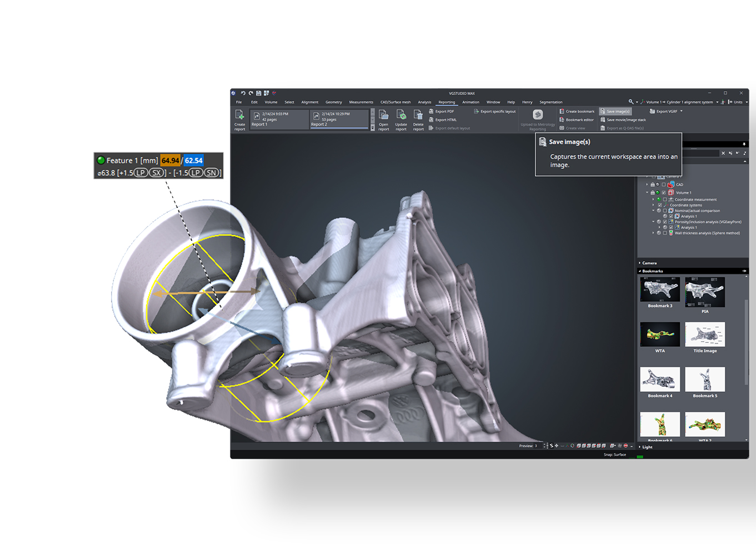Toggle the CAD visibility checkbox
Image resolution: width=756 pixels, height=548 pixels.
(664, 185)
